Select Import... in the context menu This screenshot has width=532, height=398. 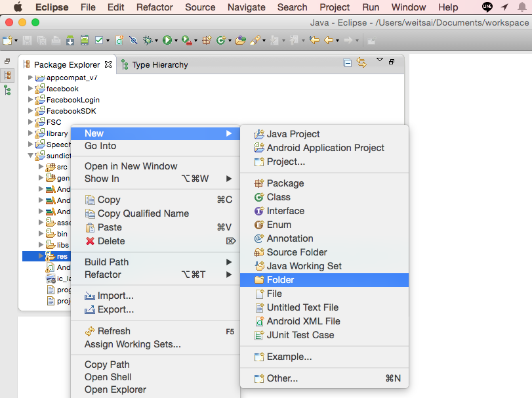coord(155,296)
